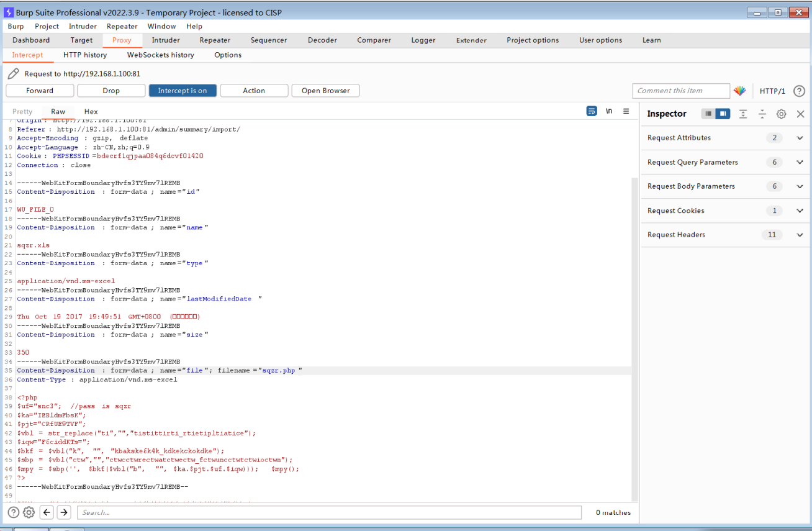This screenshot has height=531, width=812.
Task: Switch to the Target tab
Action: 81,40
